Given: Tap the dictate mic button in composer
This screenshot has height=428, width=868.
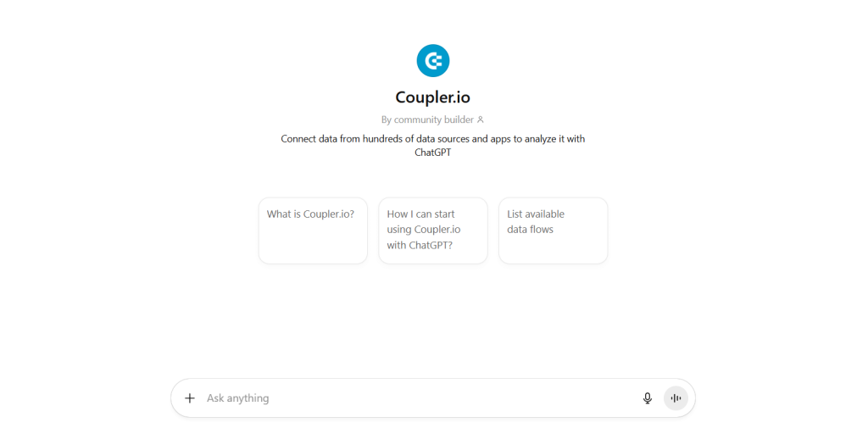Looking at the screenshot, I should (648, 398).
